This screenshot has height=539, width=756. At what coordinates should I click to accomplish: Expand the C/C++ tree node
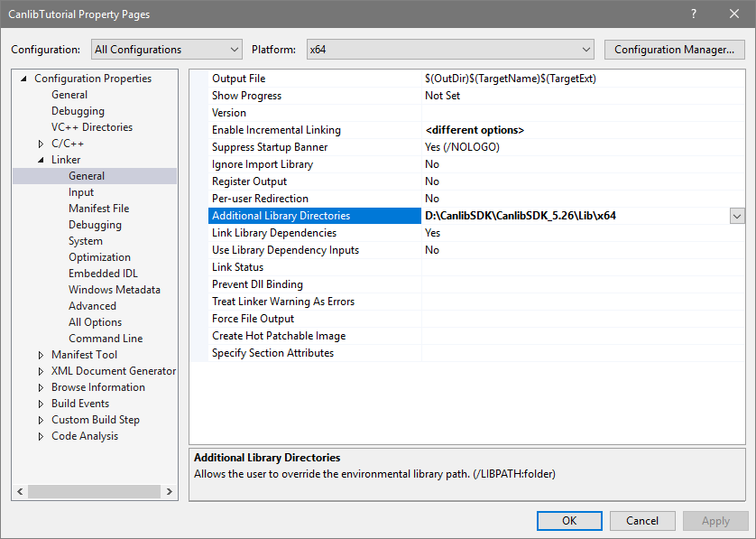coord(41,144)
